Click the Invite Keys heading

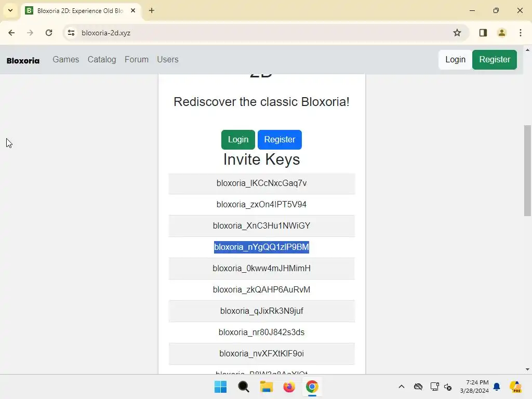262,159
